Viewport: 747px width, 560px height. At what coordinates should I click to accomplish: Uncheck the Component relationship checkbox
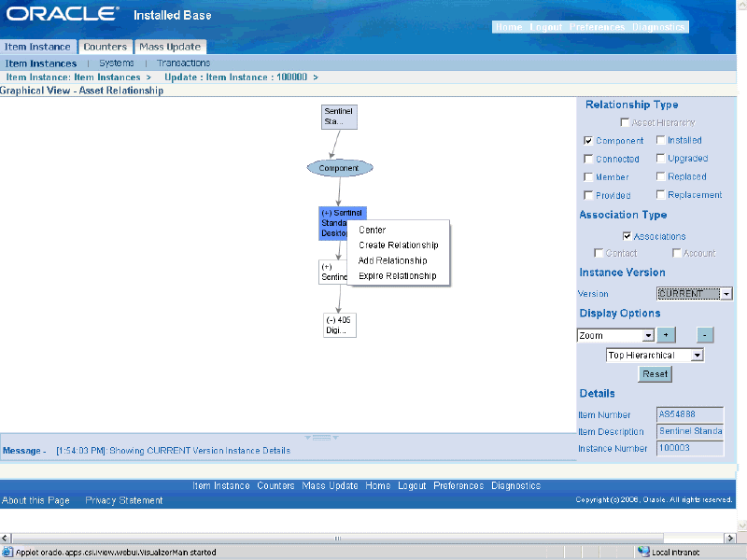(588, 141)
